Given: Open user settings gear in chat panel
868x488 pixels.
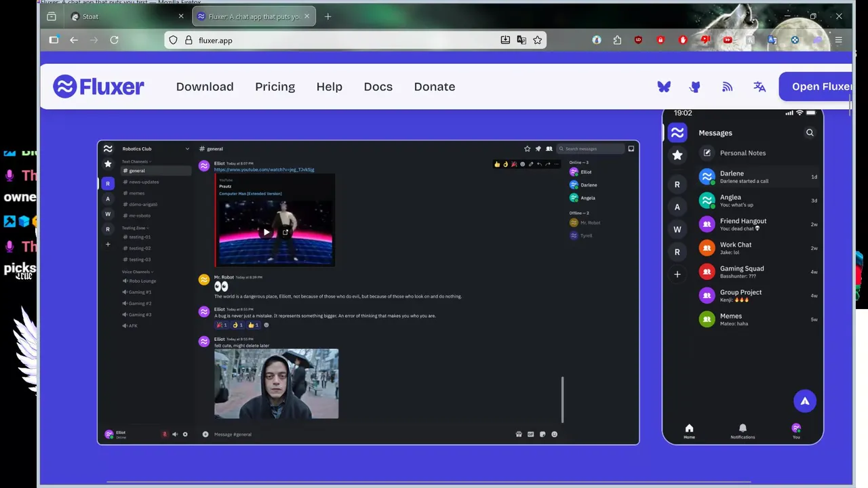Looking at the screenshot, I should (x=185, y=434).
